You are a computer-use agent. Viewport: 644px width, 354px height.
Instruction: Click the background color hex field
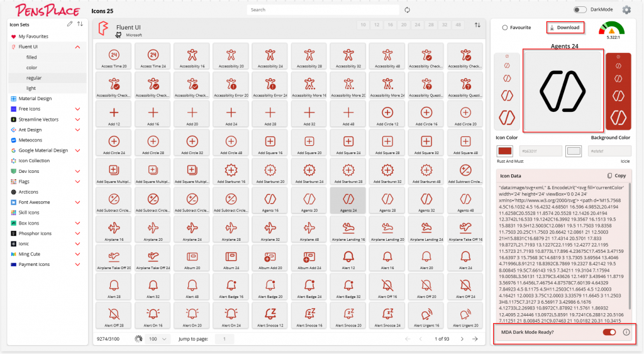tap(609, 151)
